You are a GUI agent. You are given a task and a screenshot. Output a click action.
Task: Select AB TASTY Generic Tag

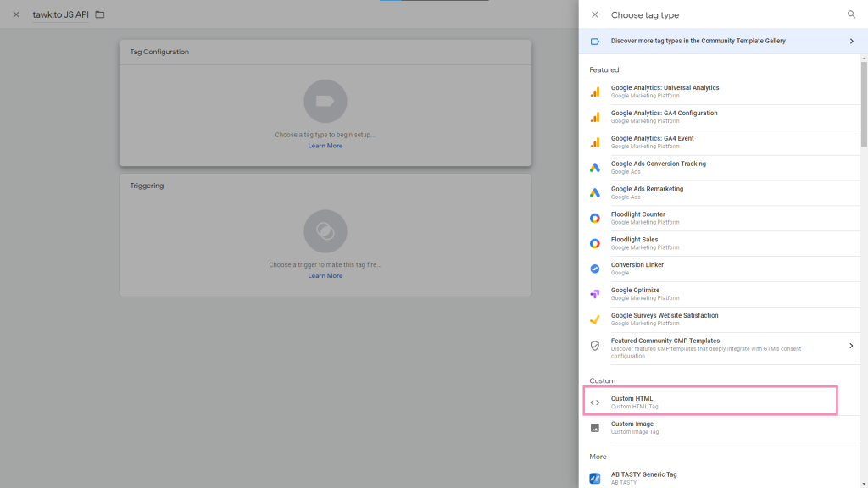tap(723, 478)
